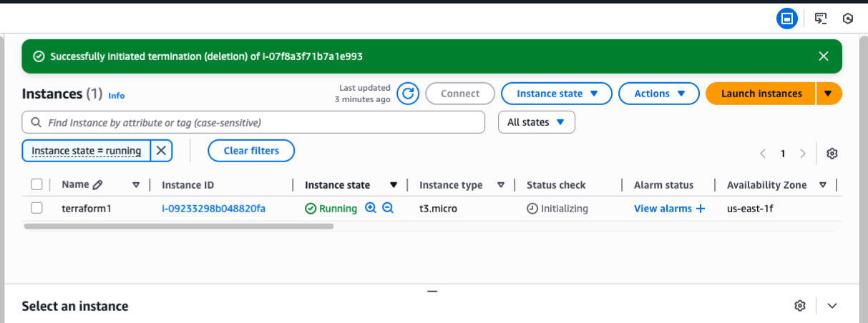Open instance ID i-09233298b048820fa link

coord(213,209)
